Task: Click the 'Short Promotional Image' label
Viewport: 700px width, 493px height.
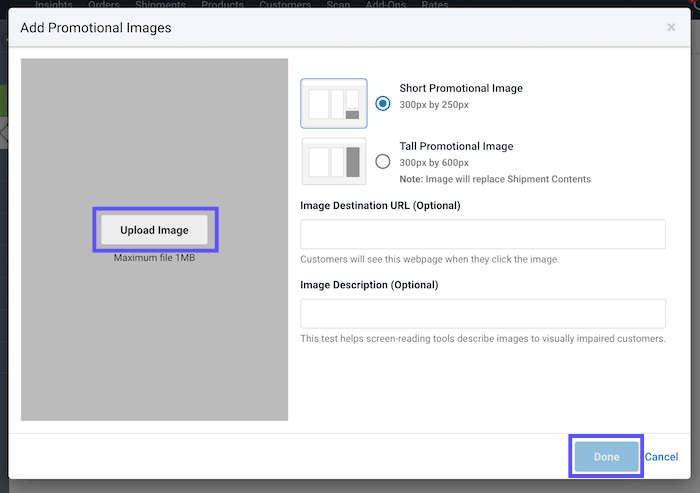Action: [461, 88]
